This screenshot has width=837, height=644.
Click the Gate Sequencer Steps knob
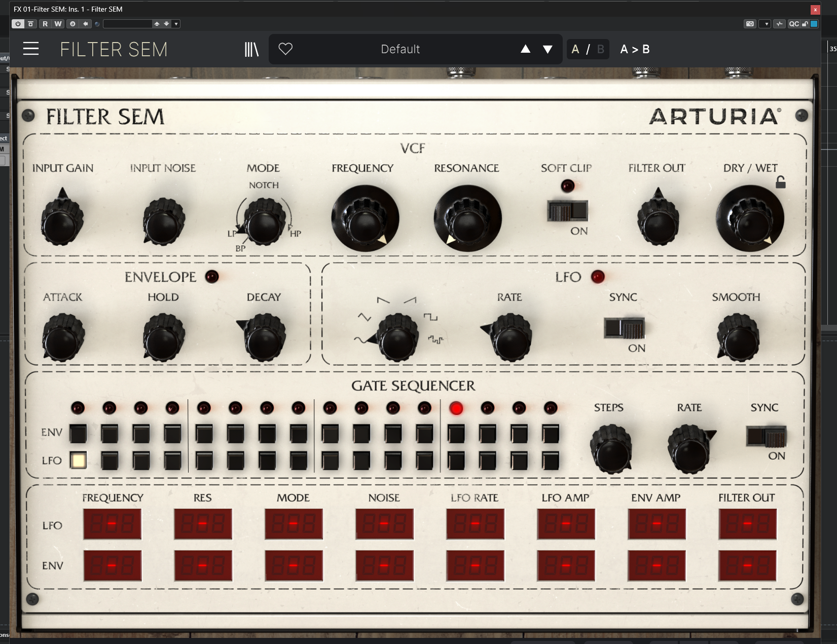(611, 449)
